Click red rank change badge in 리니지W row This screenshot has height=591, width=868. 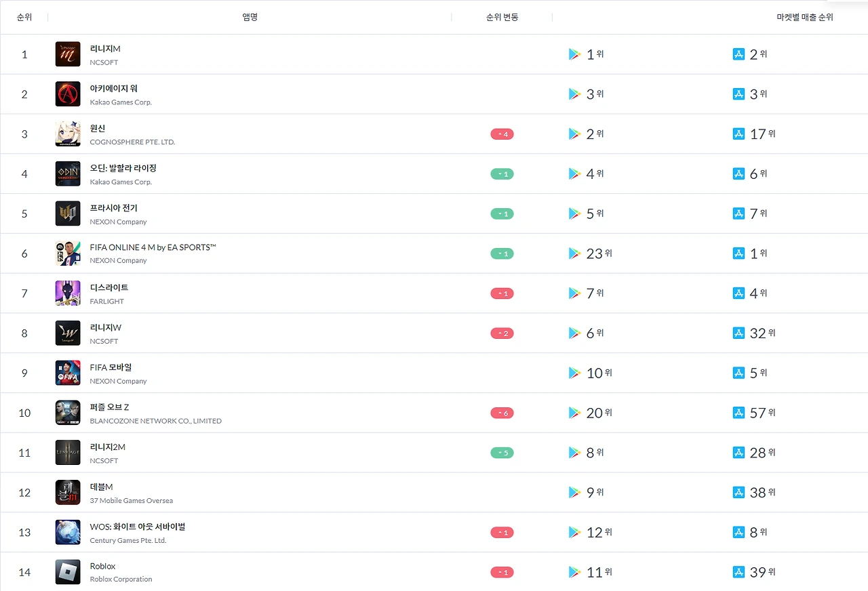tap(502, 333)
